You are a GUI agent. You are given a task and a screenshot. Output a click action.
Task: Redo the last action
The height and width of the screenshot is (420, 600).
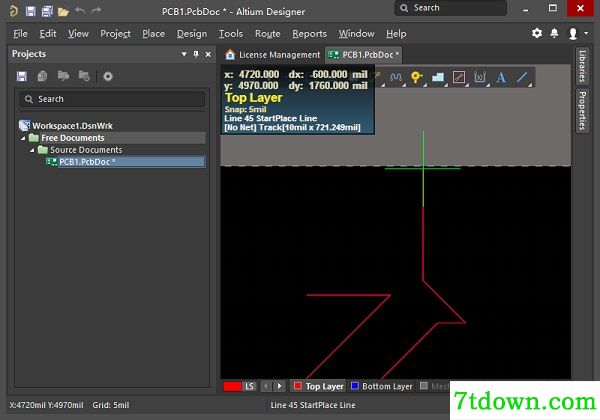point(96,11)
